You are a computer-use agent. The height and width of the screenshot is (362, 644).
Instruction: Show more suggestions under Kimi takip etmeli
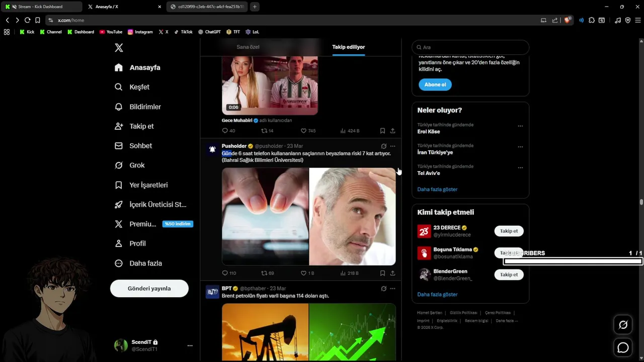pyautogui.click(x=437, y=295)
